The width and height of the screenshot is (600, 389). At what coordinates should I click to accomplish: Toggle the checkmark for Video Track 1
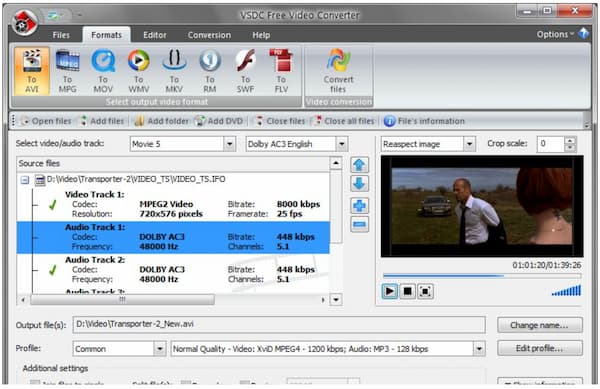click(x=53, y=205)
